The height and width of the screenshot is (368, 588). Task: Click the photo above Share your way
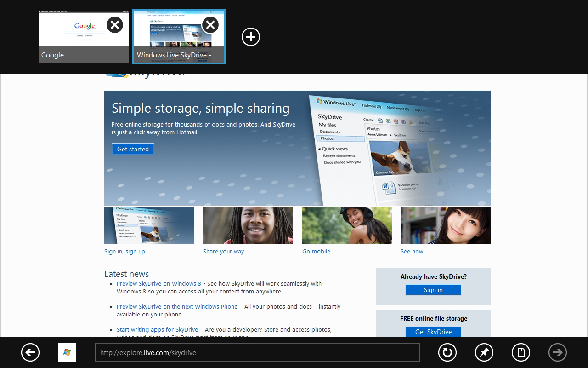point(248,225)
